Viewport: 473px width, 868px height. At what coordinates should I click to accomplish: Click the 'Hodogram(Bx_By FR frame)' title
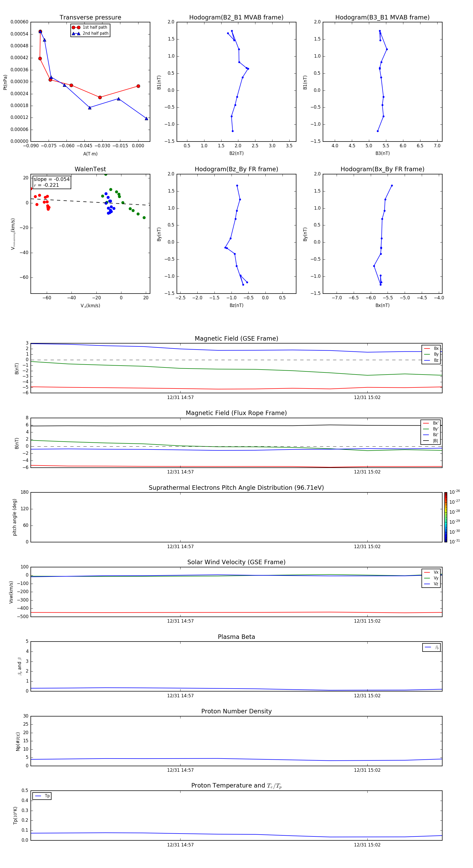tap(382, 169)
